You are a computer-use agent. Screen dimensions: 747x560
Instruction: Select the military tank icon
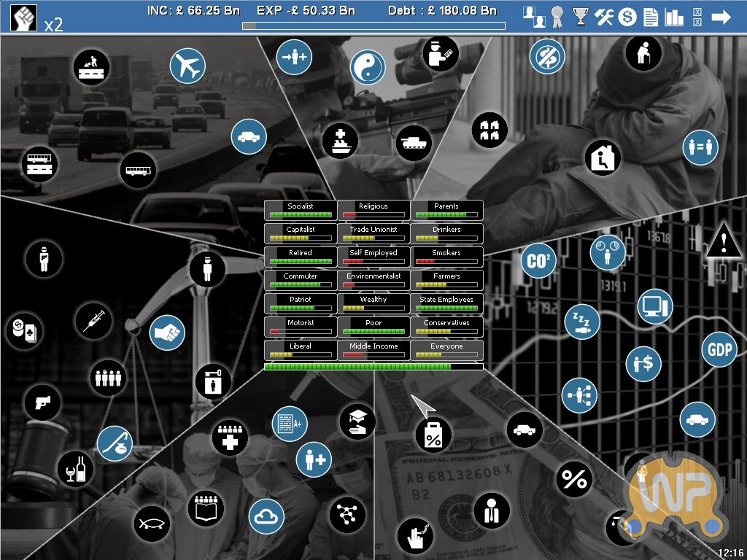pyautogui.click(x=414, y=142)
